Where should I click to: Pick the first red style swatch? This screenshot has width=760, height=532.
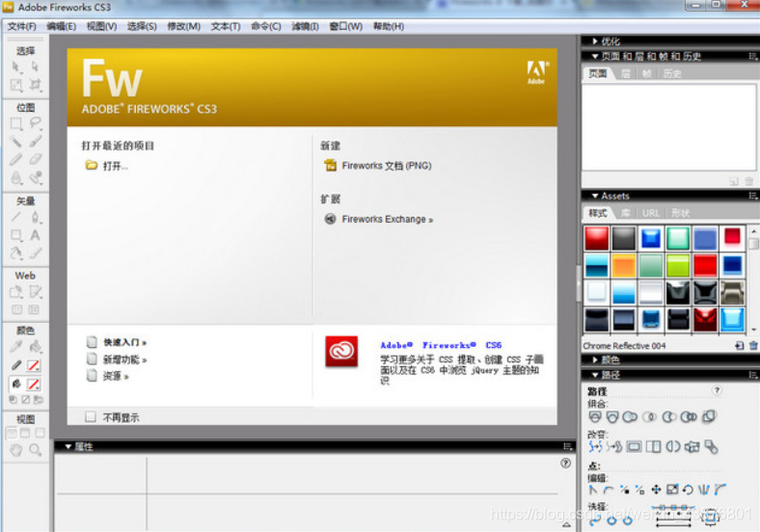(596, 238)
